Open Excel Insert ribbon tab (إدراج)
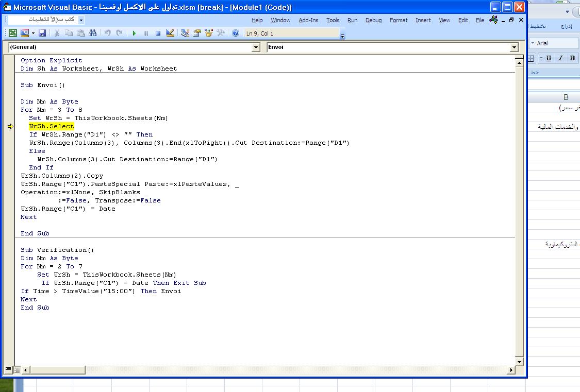The width and height of the screenshot is (580, 392). 566,26
